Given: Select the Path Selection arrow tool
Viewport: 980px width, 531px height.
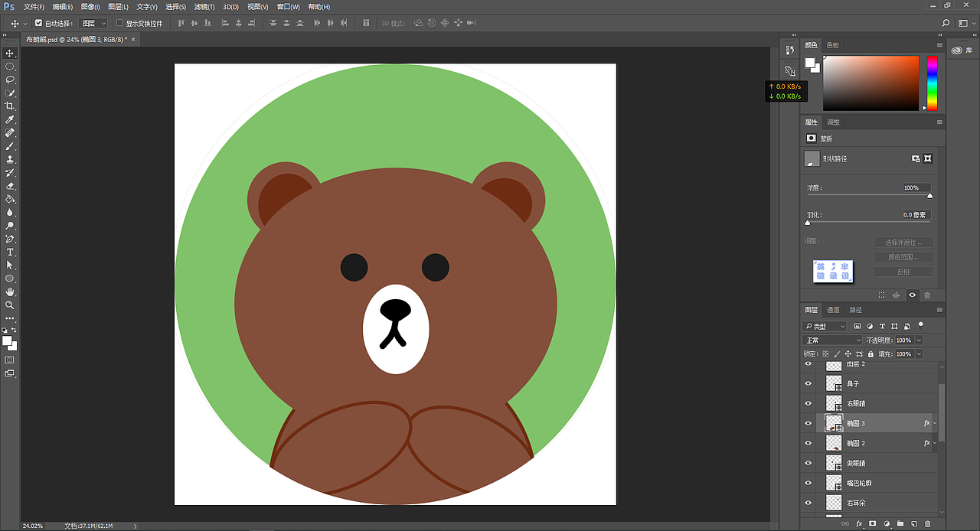Looking at the screenshot, I should [10, 265].
